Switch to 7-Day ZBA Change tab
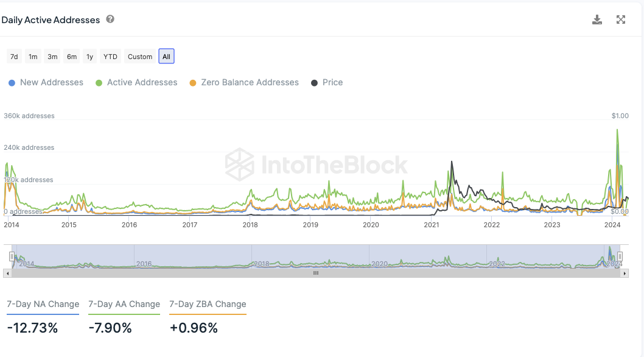The height and width of the screenshot is (357, 644). click(x=208, y=305)
